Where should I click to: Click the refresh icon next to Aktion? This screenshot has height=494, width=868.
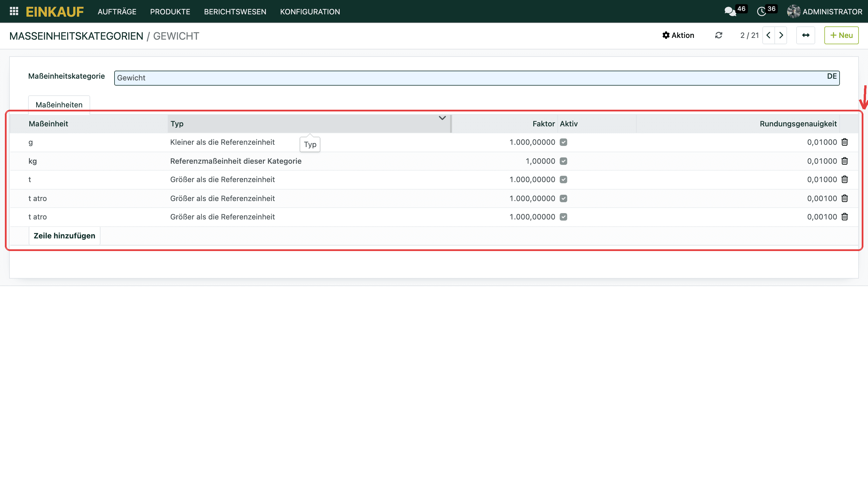pos(718,35)
